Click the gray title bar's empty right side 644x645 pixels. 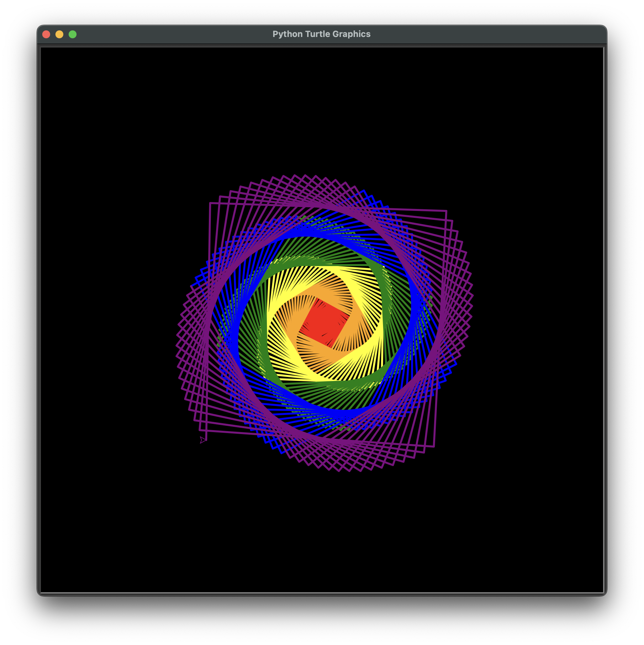click(x=500, y=34)
